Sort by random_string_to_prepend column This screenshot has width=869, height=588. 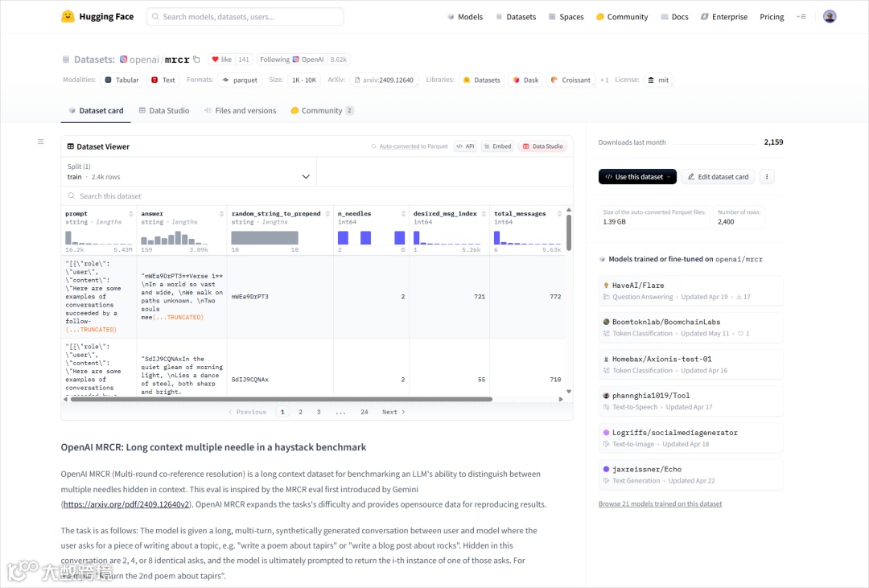pos(327,214)
